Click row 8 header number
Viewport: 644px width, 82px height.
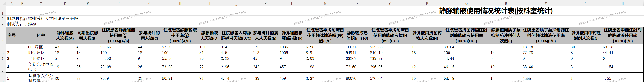(x=3, y=70)
